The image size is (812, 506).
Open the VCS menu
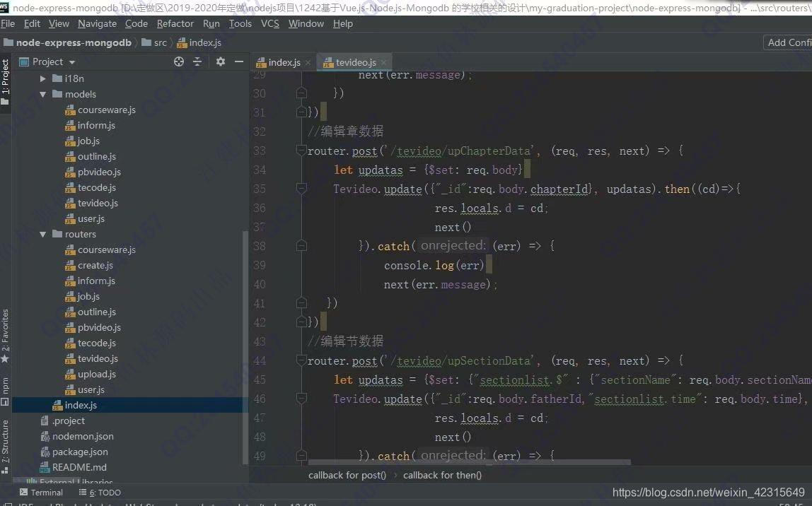pos(269,24)
